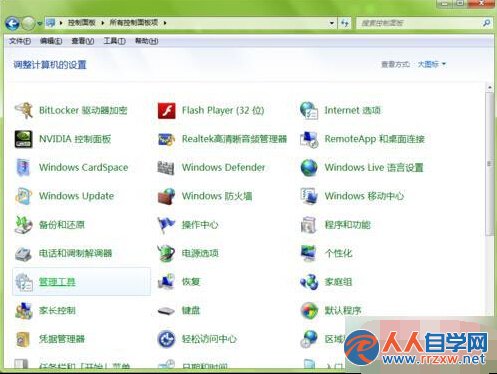Open the Realtek audio manager icon

pyautogui.click(x=166, y=139)
